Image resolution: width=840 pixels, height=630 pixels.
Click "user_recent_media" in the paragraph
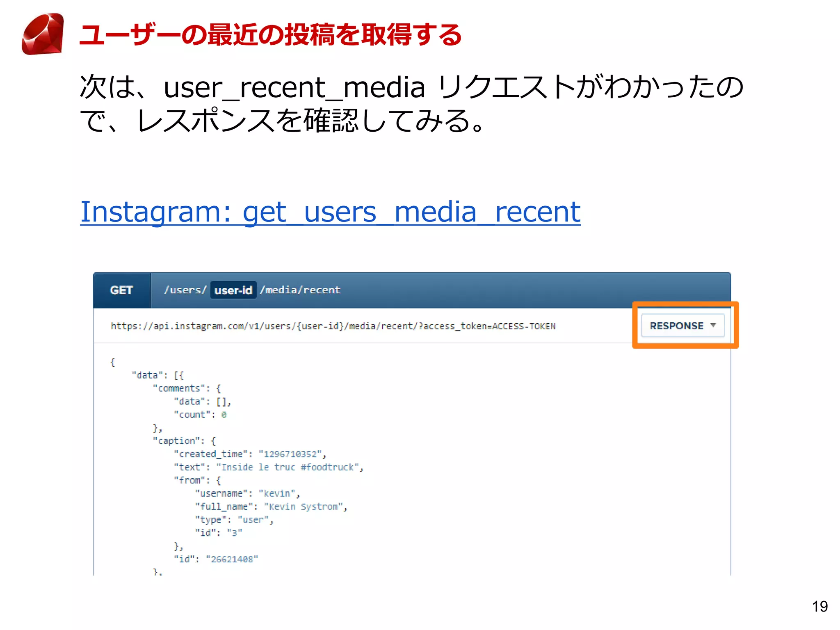294,87
